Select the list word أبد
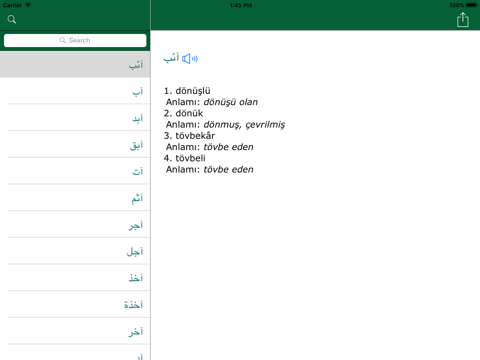This screenshot has height=360, width=480. pyautogui.click(x=75, y=118)
